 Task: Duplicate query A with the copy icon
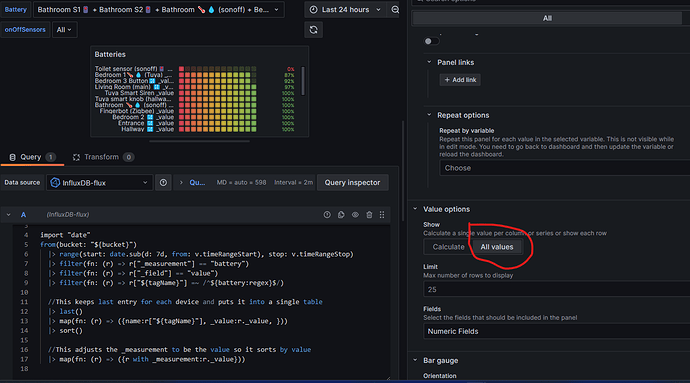[x=341, y=215]
